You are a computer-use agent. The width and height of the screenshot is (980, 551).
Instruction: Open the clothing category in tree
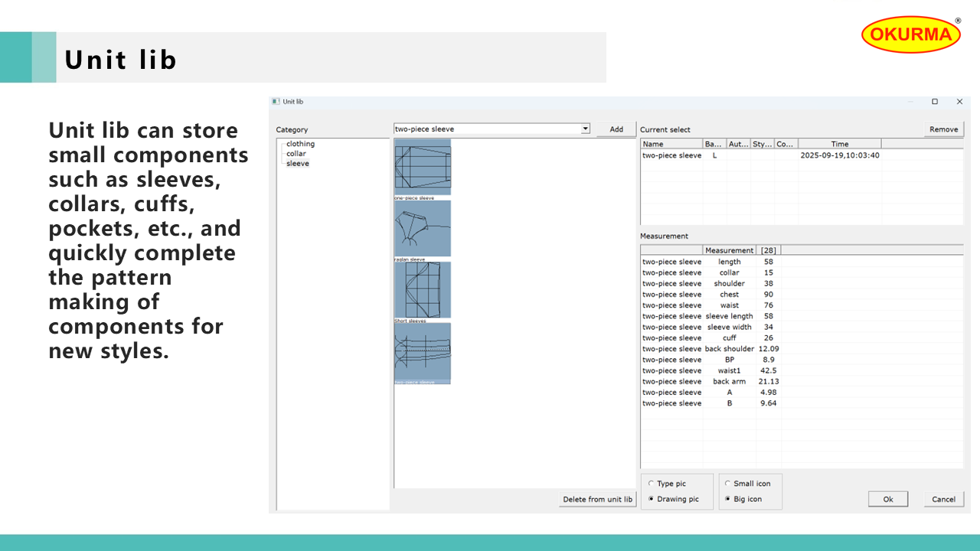300,144
